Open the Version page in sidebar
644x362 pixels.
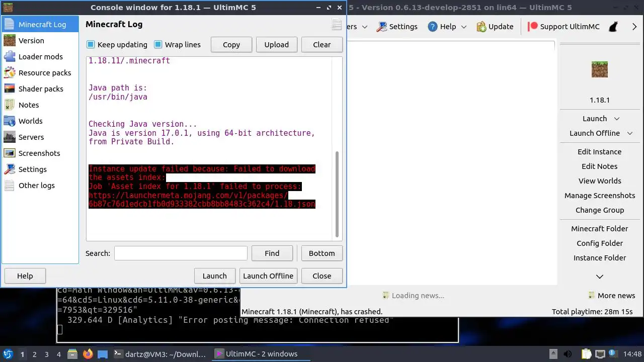[x=40, y=41]
